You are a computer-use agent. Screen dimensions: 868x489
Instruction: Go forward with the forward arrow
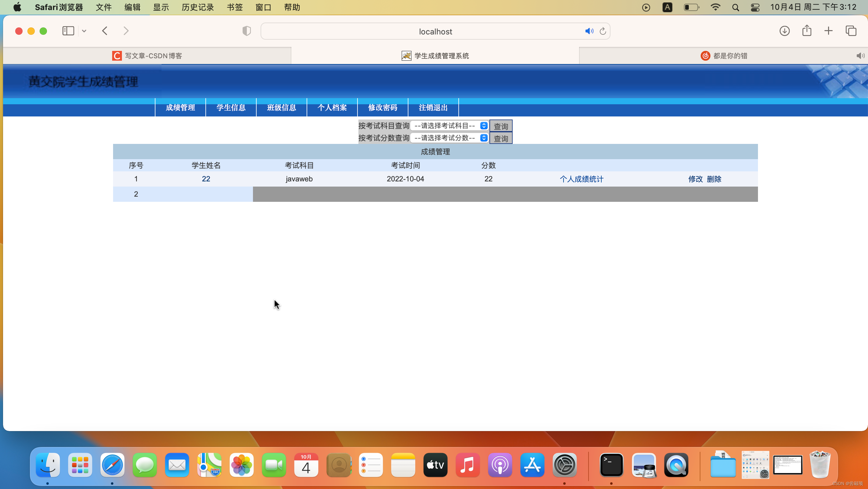pos(126,31)
